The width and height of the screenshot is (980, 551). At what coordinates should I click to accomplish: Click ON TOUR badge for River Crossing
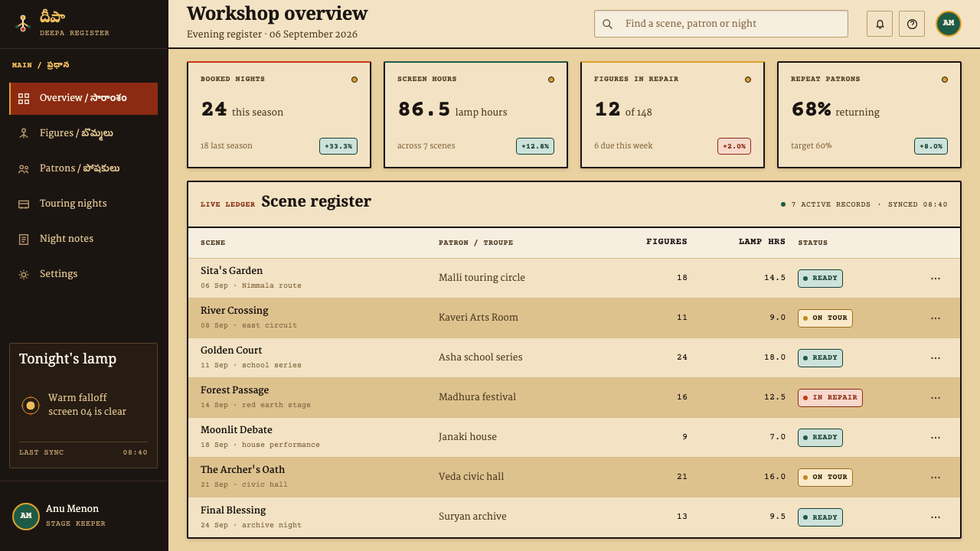[x=825, y=318]
